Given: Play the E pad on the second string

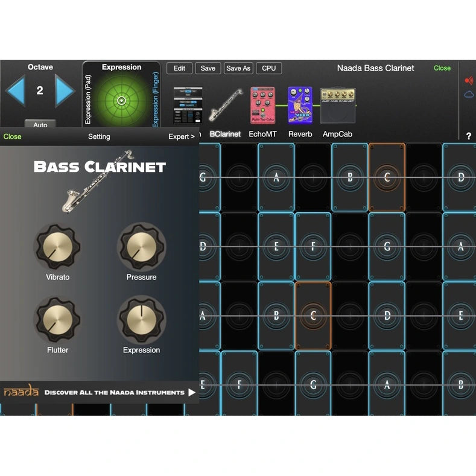Looking at the screenshot, I should [276, 247].
